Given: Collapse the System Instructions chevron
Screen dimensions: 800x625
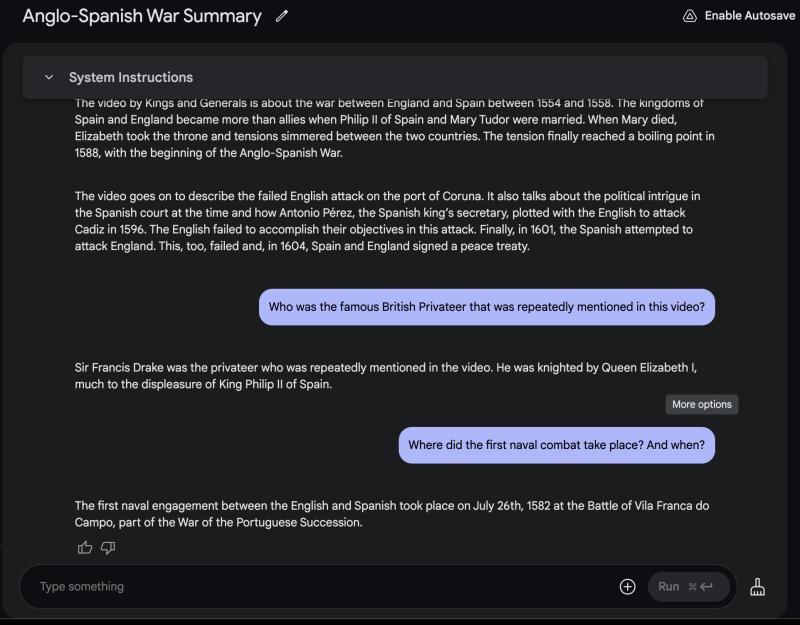Looking at the screenshot, I should click(x=48, y=78).
